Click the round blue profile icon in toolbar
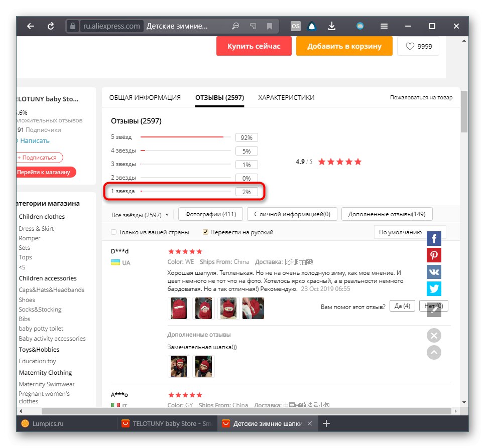The height and width of the screenshot is (448, 485). pos(359,26)
